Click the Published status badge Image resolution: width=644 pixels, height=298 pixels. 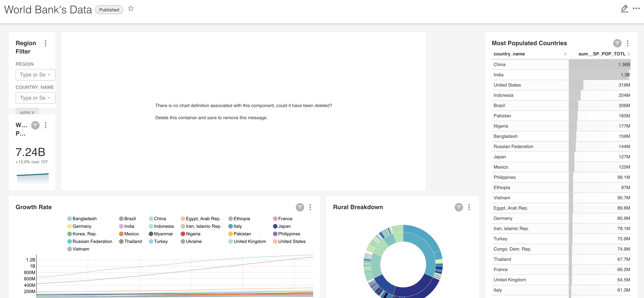(x=109, y=9)
